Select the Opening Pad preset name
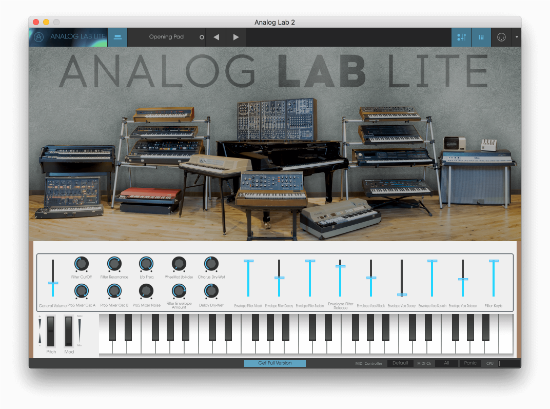 (x=166, y=37)
